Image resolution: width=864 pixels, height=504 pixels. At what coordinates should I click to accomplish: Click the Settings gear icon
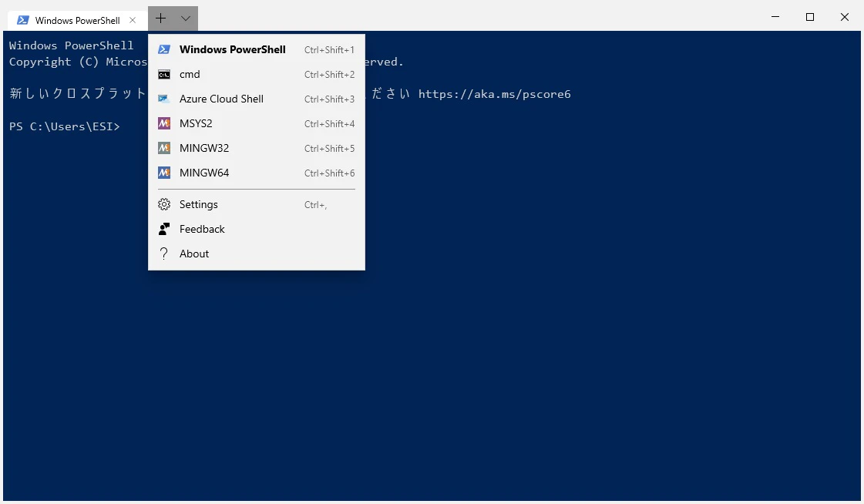163,204
